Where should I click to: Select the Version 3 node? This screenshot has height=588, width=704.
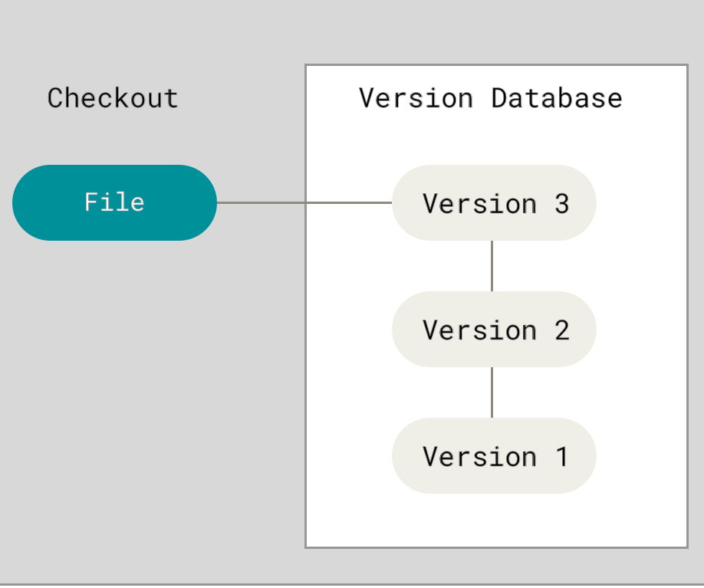point(494,202)
